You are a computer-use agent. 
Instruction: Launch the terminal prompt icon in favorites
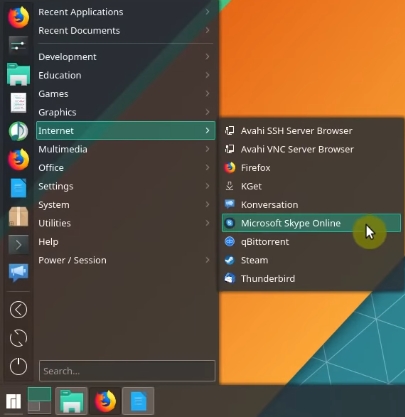tap(18, 245)
